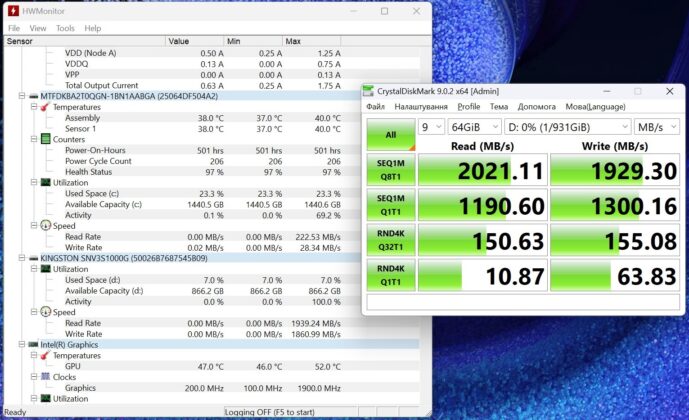Click the Utilization icon under Intel Graphics
Viewport: 689px width, 420px height.
45,398
